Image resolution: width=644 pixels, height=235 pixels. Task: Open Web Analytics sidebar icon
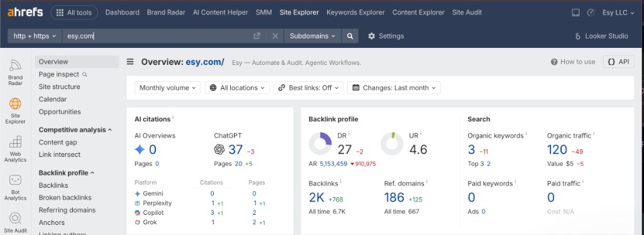point(15,149)
